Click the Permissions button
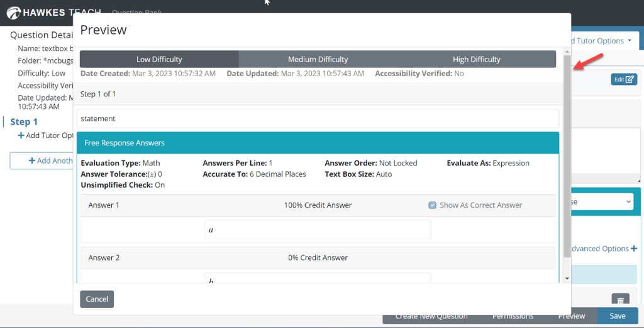Image resolution: width=644 pixels, height=328 pixels. (513, 316)
